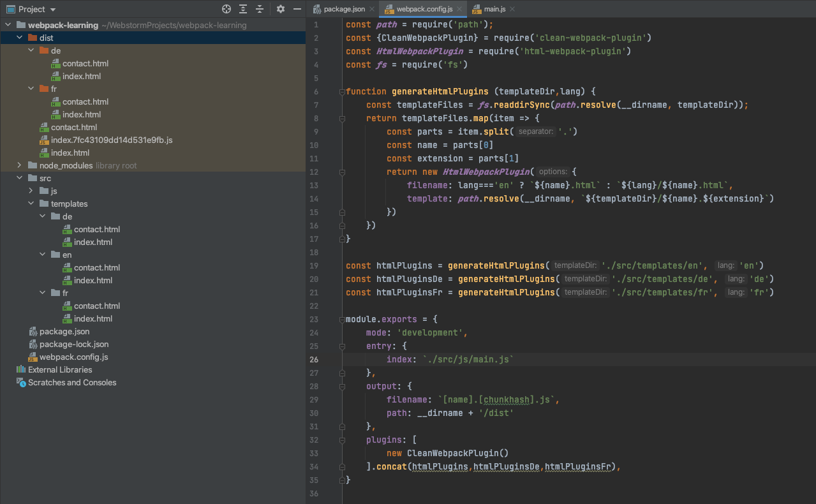
Task: Open contact.html directly under dist
Action: point(74,128)
